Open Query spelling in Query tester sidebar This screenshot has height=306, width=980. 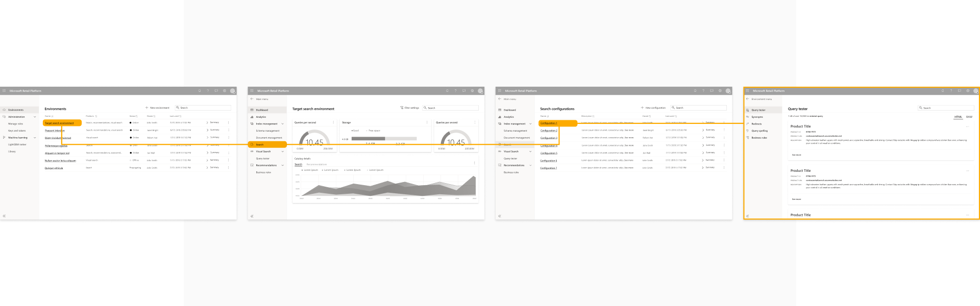coord(759,131)
